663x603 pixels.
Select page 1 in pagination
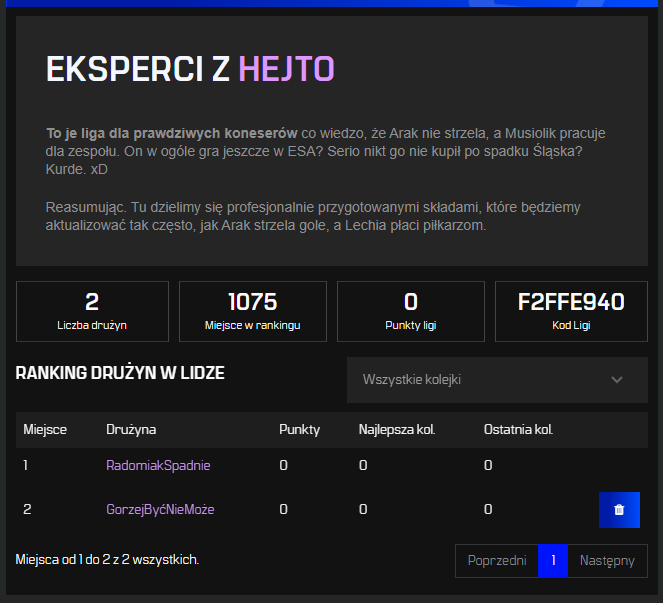pos(553,561)
